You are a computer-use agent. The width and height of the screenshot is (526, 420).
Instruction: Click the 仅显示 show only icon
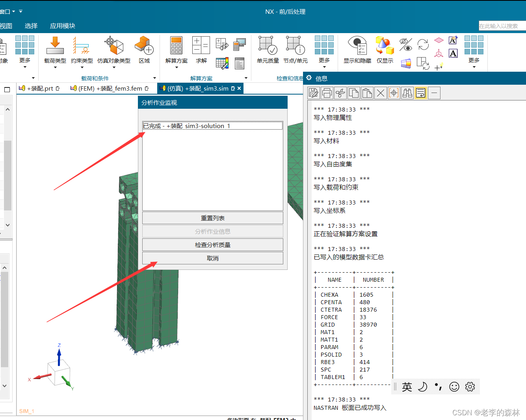pos(385,46)
